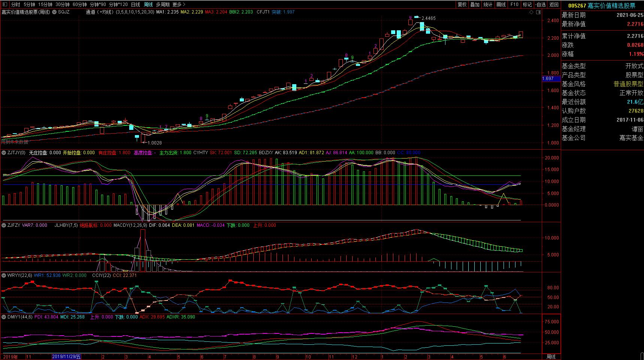Open the SQJZ main chart indicator menu icon
644x360 pixels.
click(55, 12)
